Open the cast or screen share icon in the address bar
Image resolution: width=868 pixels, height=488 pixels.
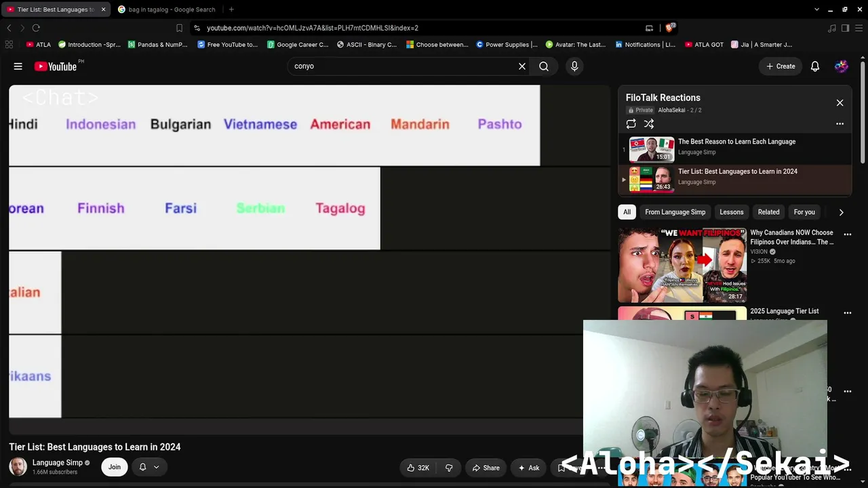tap(649, 28)
